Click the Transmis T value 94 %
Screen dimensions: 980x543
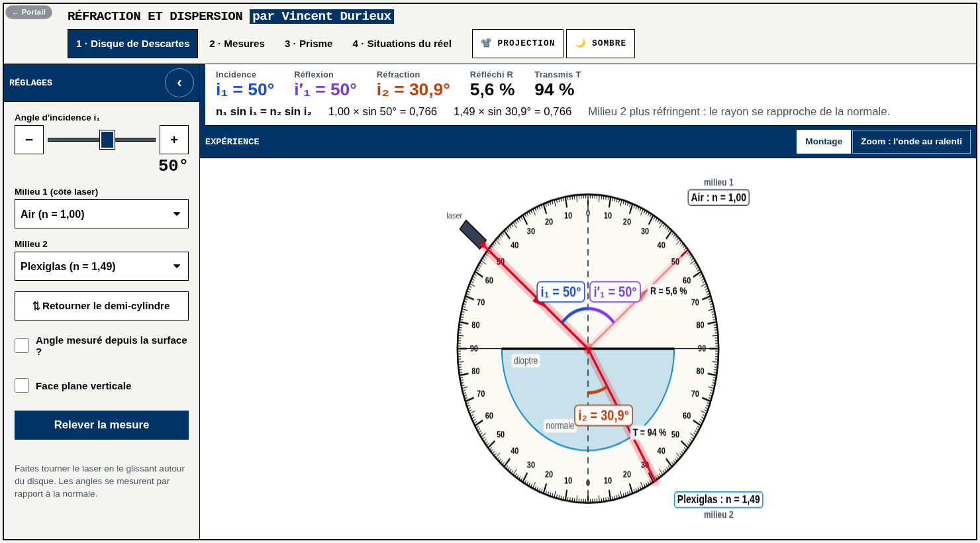click(554, 89)
